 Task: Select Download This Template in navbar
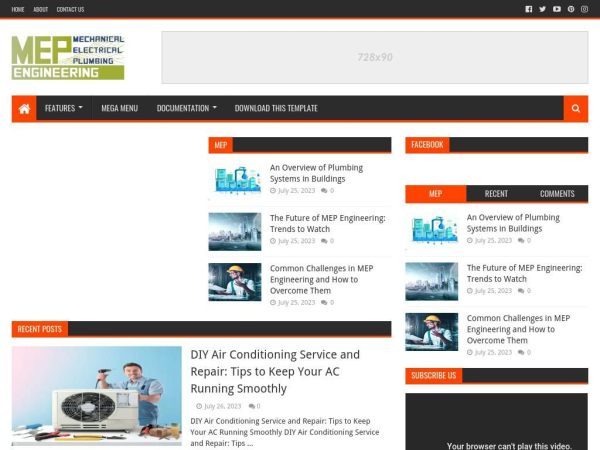(276, 108)
